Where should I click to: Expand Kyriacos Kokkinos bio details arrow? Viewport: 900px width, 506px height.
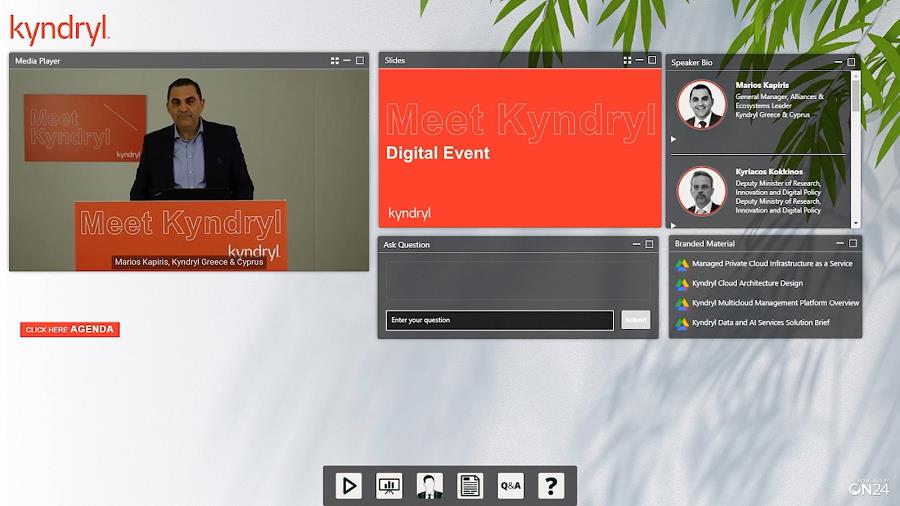[x=673, y=224]
